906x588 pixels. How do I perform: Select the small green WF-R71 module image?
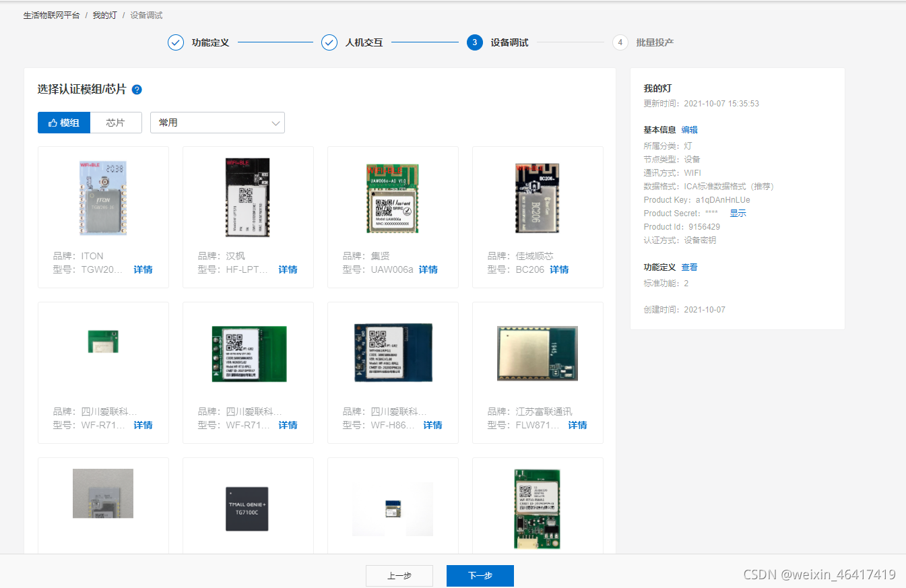click(103, 341)
